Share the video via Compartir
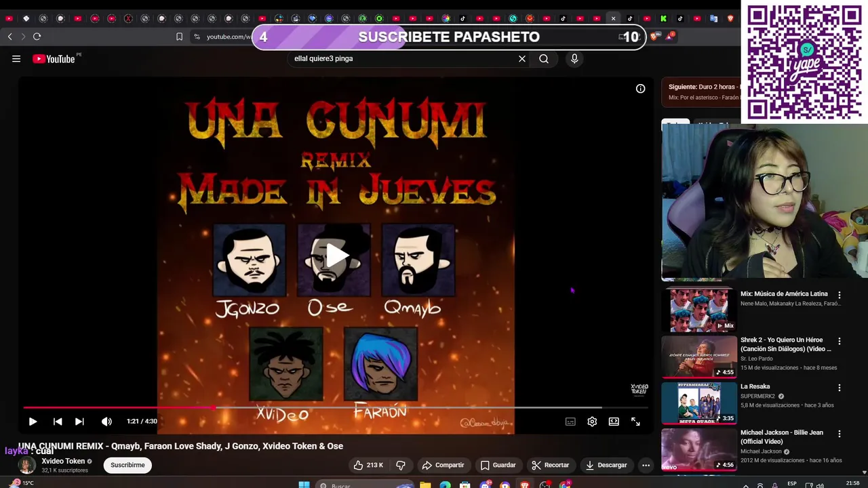Image resolution: width=868 pixels, height=488 pixels. click(x=443, y=465)
